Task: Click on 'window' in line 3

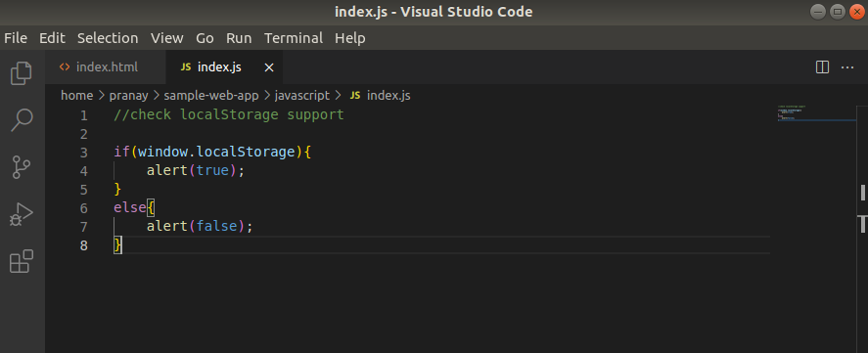Action: coord(162,152)
